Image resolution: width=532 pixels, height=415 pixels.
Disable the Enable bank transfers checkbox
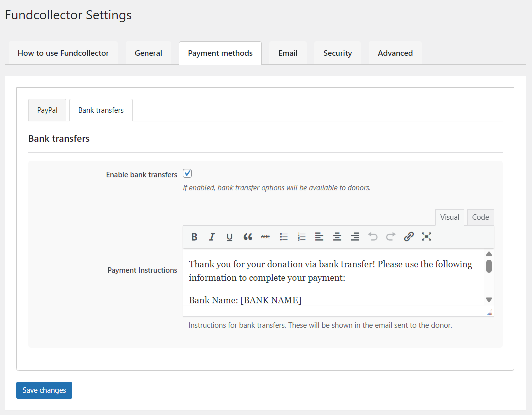point(187,173)
